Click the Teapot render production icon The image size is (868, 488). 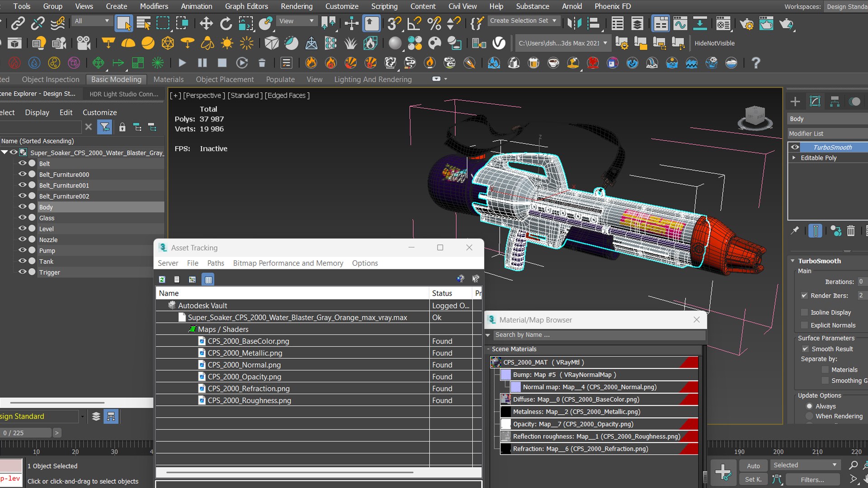tap(786, 23)
